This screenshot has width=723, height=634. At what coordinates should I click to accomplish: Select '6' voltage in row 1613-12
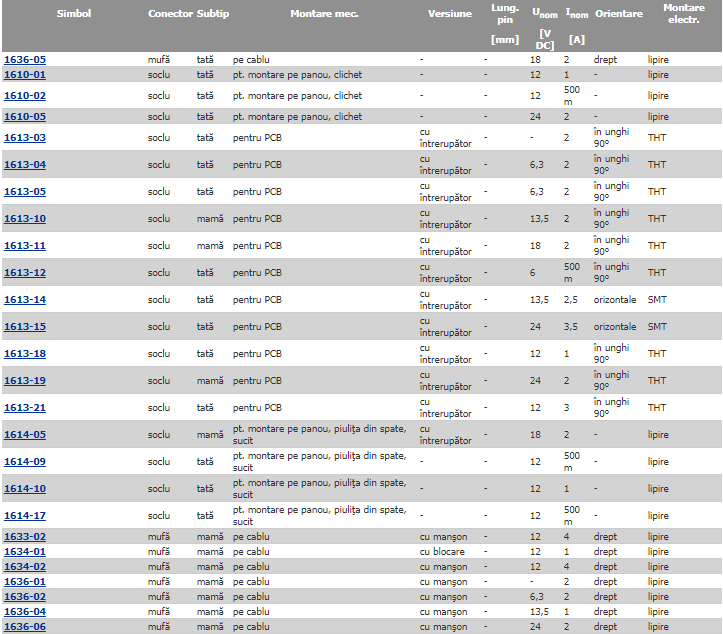coord(533,273)
